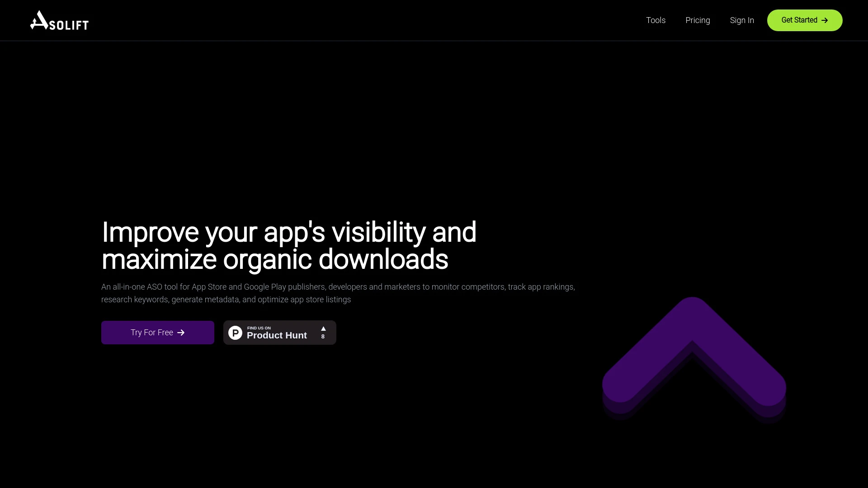Click the main headline about app visibility
The height and width of the screenshot is (488, 868).
click(289, 245)
